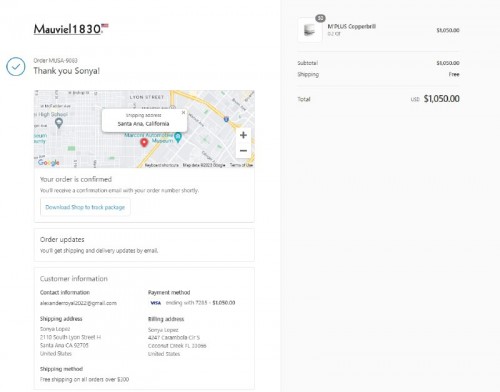Click the order confirmed checkmark icon
The width and height of the screenshot is (500, 392).
coord(16,66)
